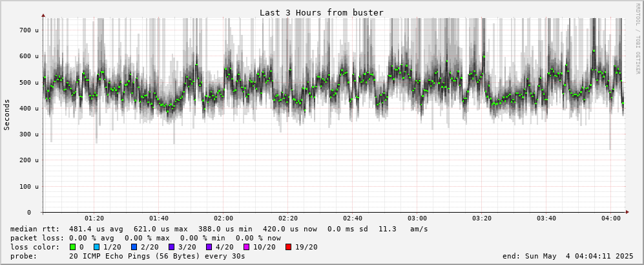The image size is (644, 265).
Task: Click the 03:40 time axis label
Action: pos(546,218)
